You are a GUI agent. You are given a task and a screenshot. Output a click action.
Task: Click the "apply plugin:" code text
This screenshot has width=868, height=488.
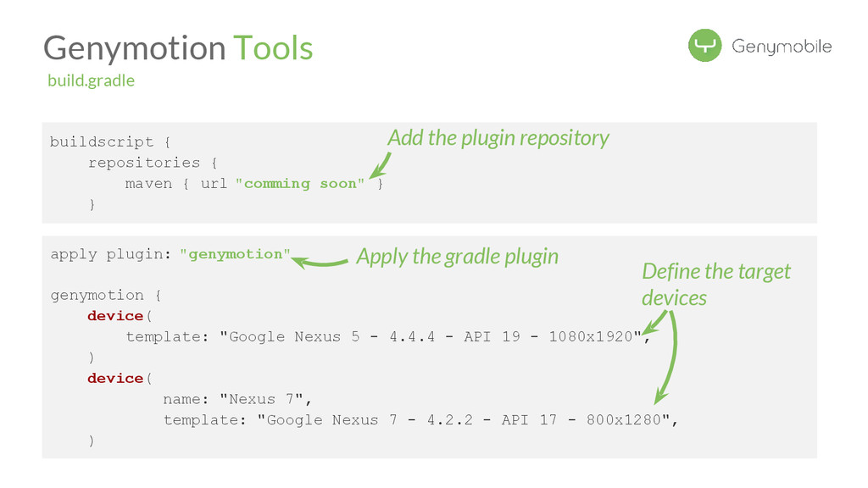(111, 254)
